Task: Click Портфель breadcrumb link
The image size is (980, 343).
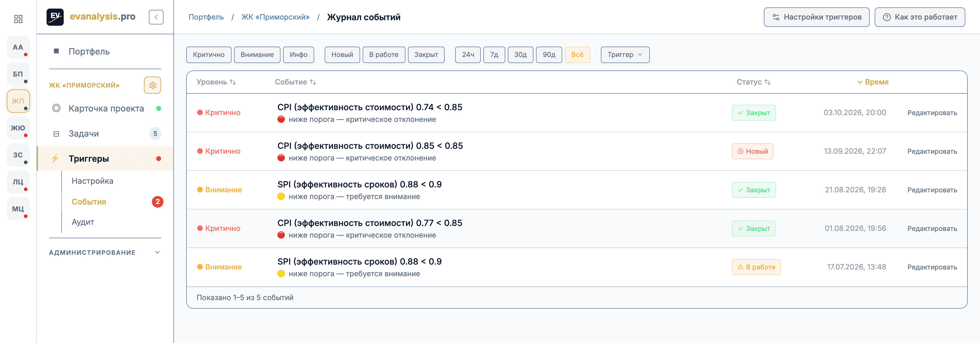Action: (206, 17)
